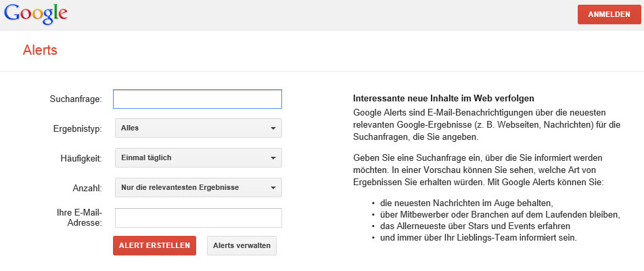The height and width of the screenshot is (271, 644).
Task: Click the Alerts verwalten button
Action: 242,245
